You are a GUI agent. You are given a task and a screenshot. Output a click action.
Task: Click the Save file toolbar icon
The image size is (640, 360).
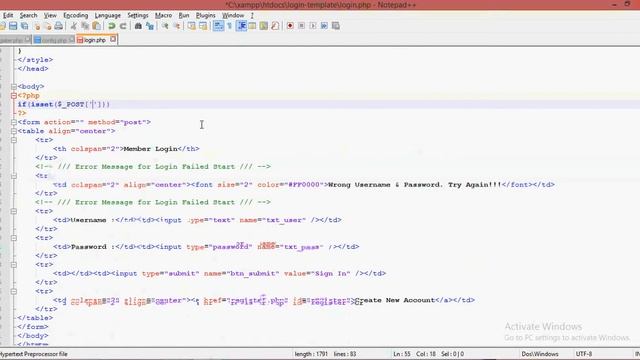13,26
